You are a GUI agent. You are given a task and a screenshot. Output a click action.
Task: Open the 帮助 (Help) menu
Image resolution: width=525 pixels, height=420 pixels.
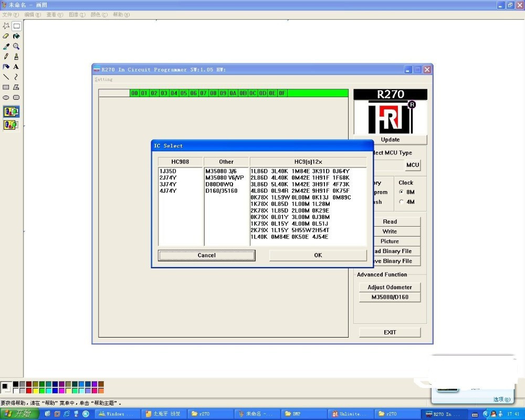pos(121,14)
